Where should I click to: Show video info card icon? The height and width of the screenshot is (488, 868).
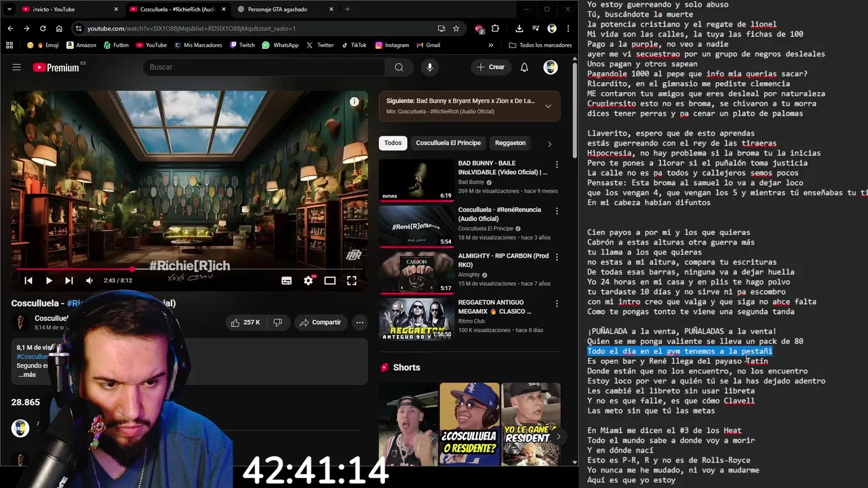coord(354,102)
